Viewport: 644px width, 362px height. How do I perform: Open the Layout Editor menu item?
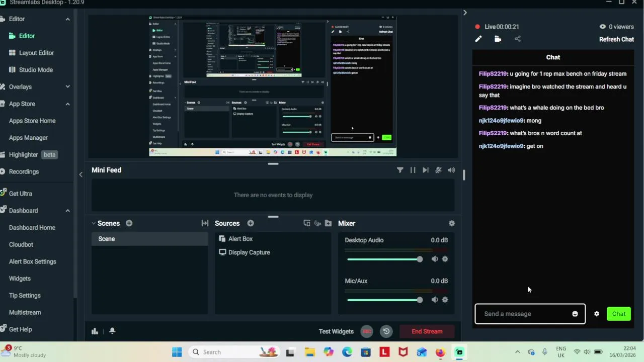pyautogui.click(x=36, y=53)
